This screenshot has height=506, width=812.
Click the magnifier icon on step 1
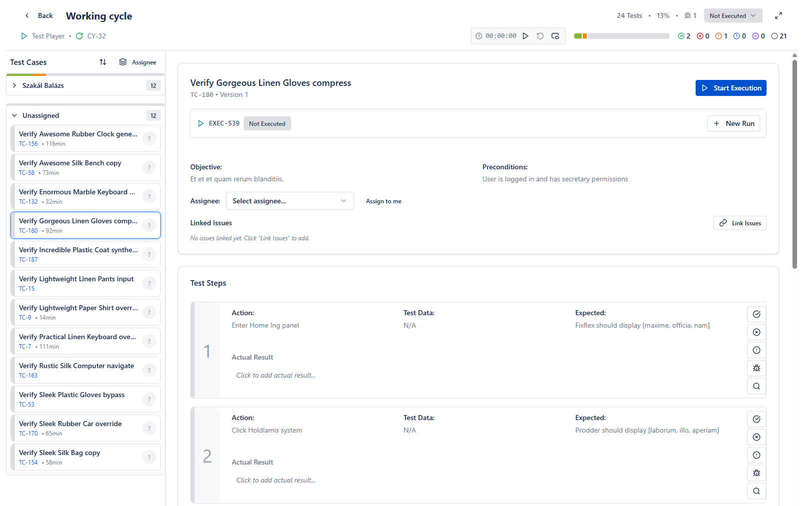pos(756,386)
